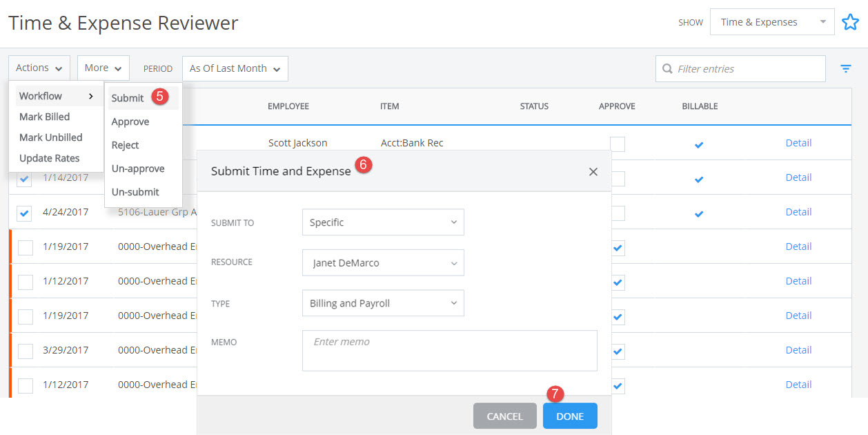Open Detail link for Scott Jackson row
Viewport: 868px width, 435px height.
[x=798, y=143]
